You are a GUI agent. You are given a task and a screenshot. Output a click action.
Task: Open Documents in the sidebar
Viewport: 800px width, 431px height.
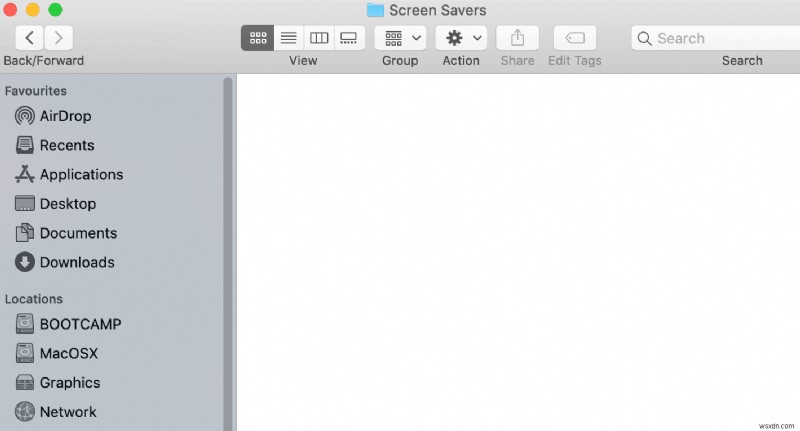66,233
